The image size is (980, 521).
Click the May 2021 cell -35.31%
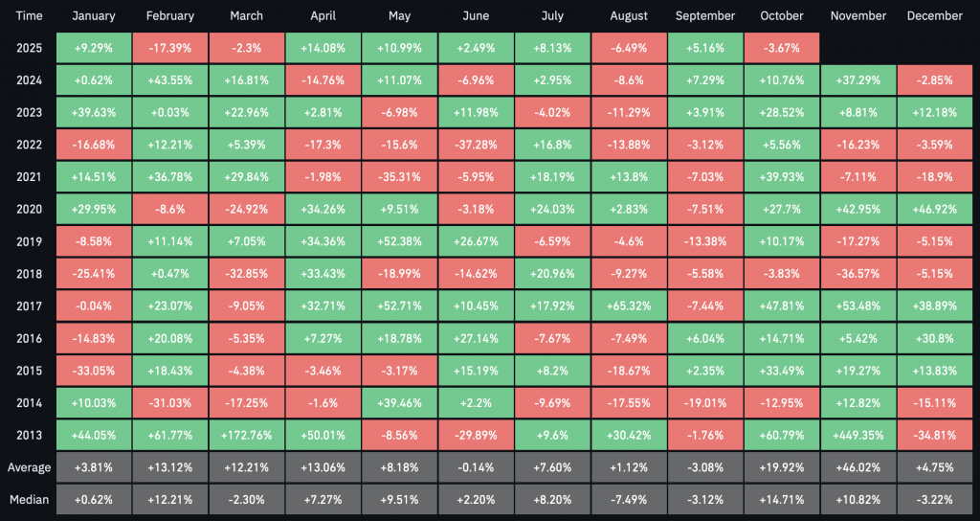click(x=400, y=176)
